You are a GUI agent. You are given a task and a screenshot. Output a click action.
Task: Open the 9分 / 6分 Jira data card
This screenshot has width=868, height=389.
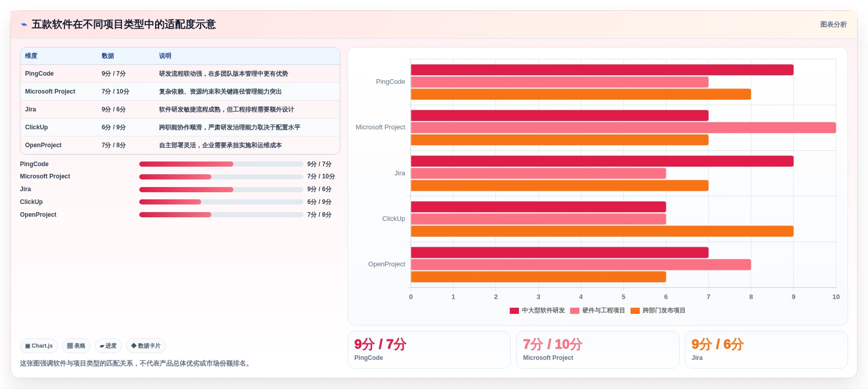pyautogui.click(x=766, y=350)
